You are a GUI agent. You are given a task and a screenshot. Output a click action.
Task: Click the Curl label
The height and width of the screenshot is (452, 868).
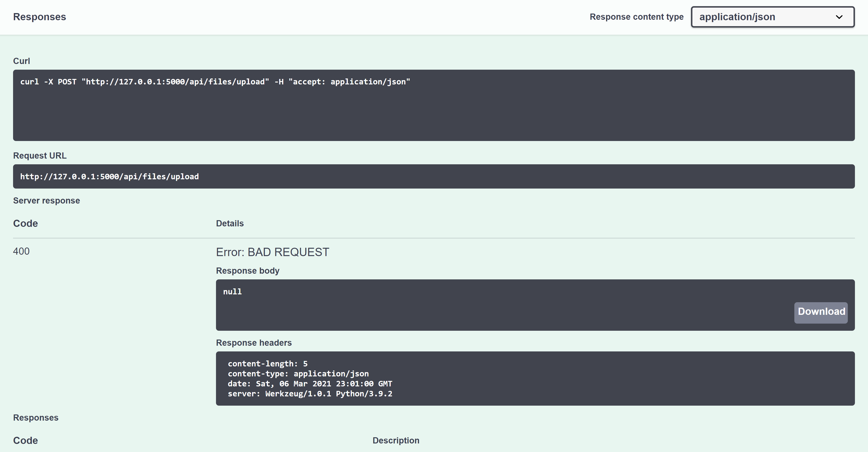click(22, 61)
